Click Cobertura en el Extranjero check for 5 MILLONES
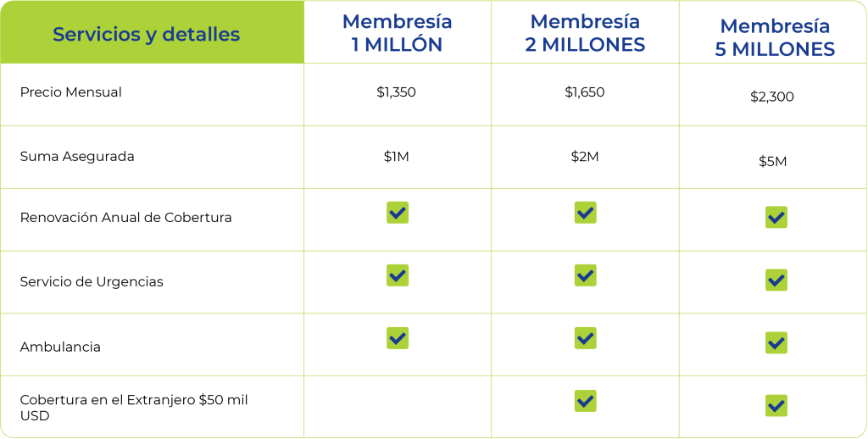This screenshot has width=868, height=439. point(776,406)
